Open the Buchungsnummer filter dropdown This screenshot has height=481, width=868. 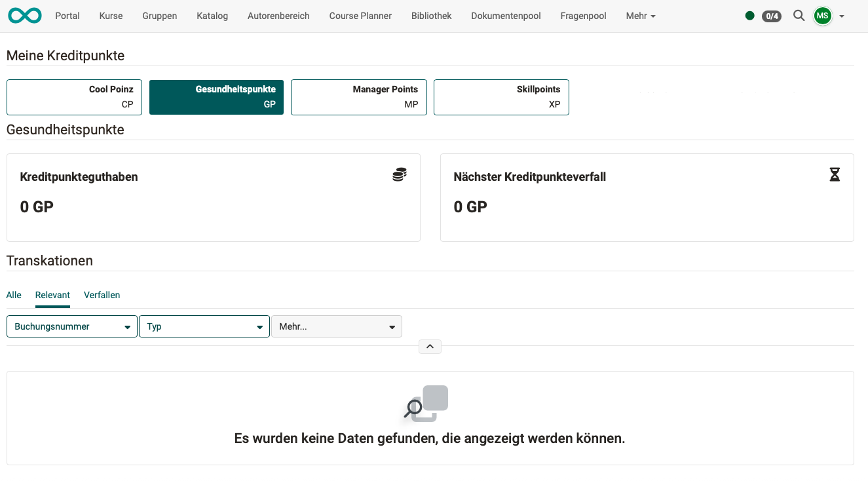(71, 326)
